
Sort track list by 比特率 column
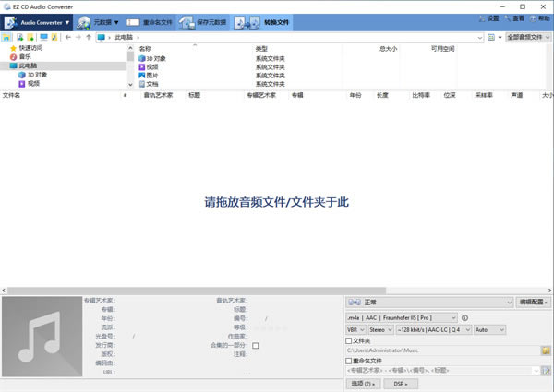click(421, 95)
